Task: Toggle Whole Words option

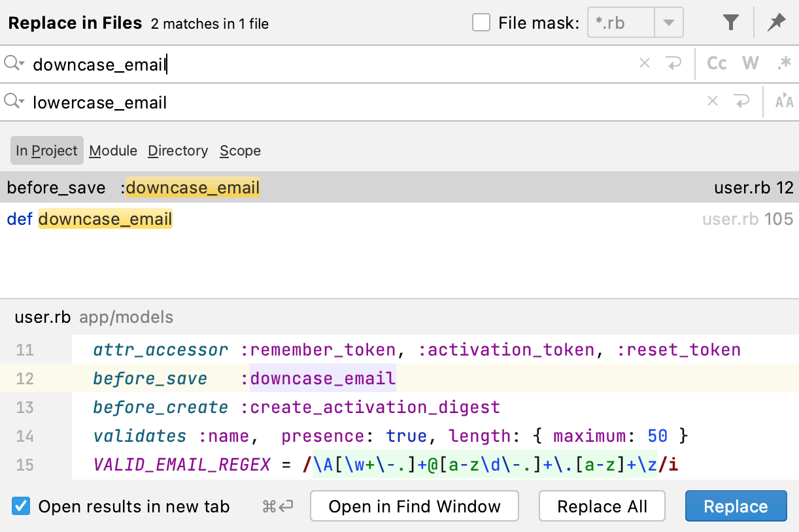Action: click(751, 63)
